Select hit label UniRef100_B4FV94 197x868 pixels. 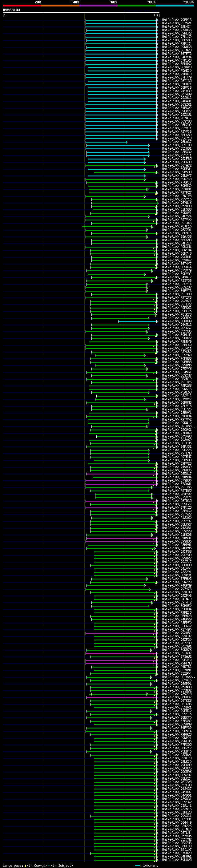pos(177,57)
